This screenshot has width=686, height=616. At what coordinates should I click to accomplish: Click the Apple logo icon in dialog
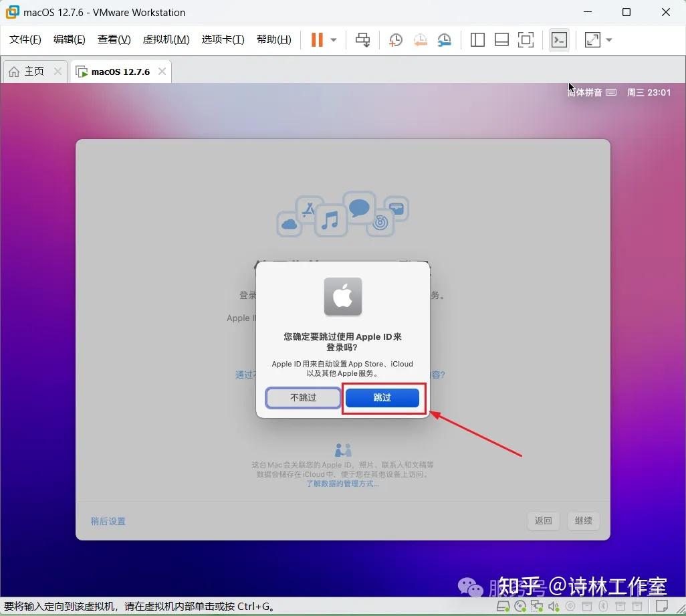342,296
